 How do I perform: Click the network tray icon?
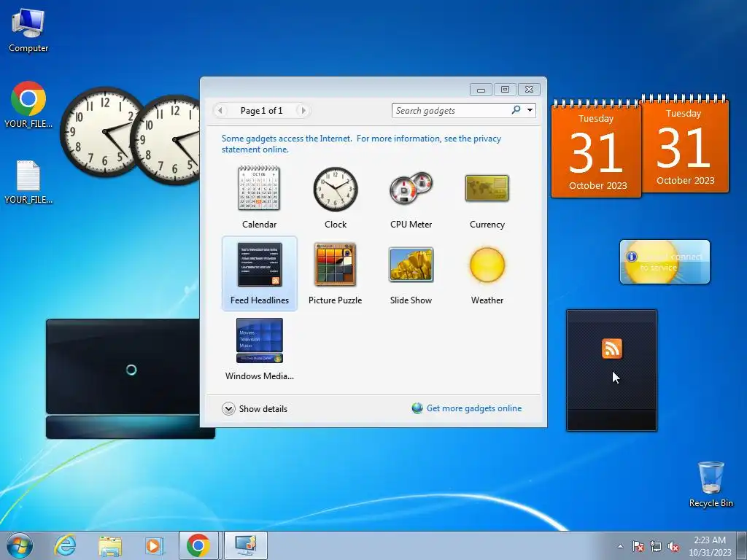(x=656, y=546)
